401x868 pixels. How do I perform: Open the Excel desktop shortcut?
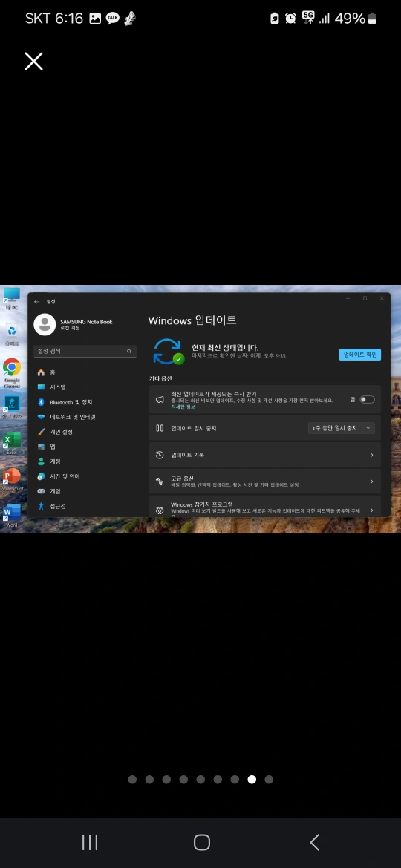pos(12,443)
